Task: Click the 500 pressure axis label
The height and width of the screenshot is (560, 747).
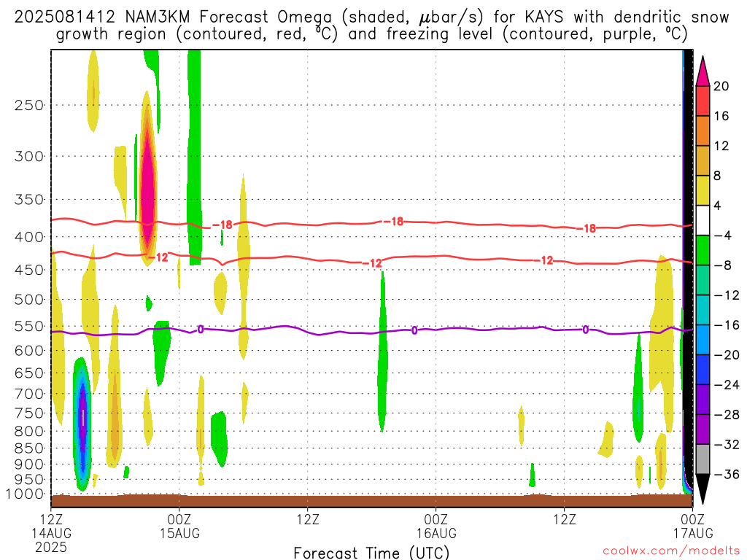Action: click(29, 300)
